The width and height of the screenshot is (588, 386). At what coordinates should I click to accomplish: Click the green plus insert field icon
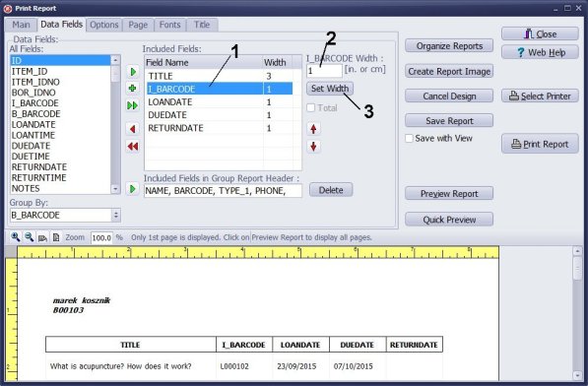pos(132,89)
